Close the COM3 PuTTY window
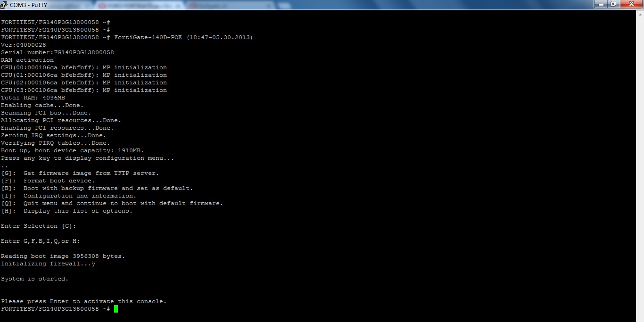Viewport: 644px width, 322px height. click(x=631, y=4)
